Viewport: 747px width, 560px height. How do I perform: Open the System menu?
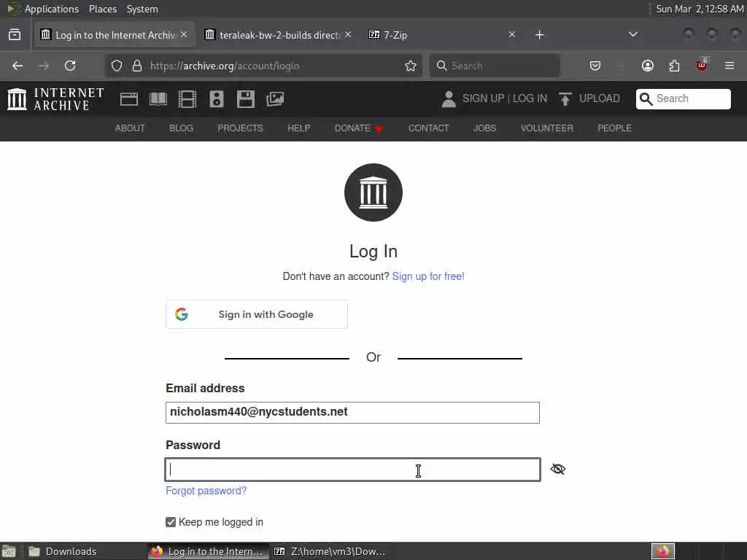(142, 9)
